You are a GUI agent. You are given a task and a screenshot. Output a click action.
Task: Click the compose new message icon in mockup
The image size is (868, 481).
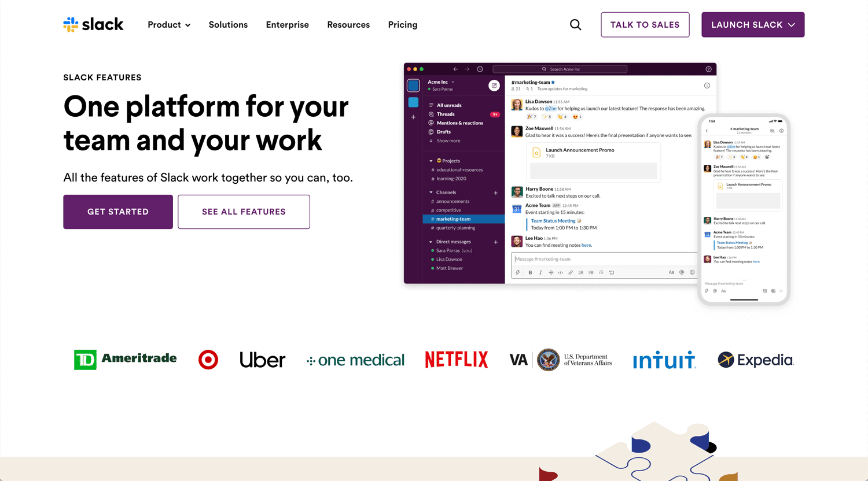click(x=494, y=86)
